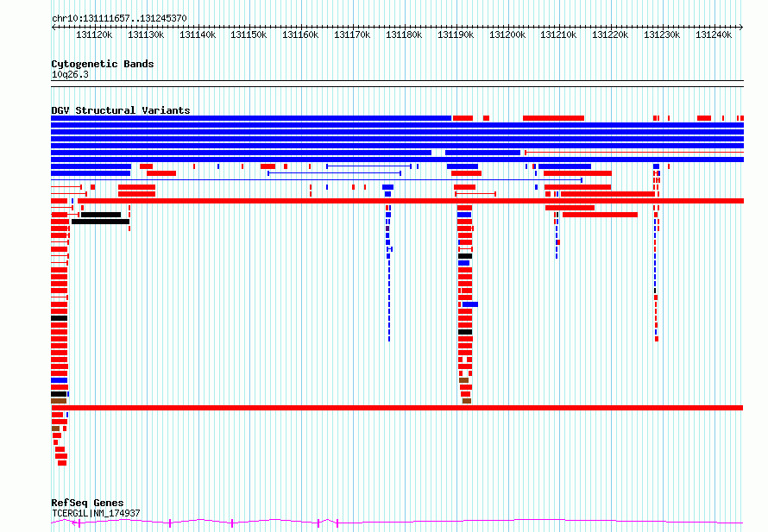Click the 10q26.3 cytogenetic band bar
This screenshot has height=532, width=768.
(397, 84)
